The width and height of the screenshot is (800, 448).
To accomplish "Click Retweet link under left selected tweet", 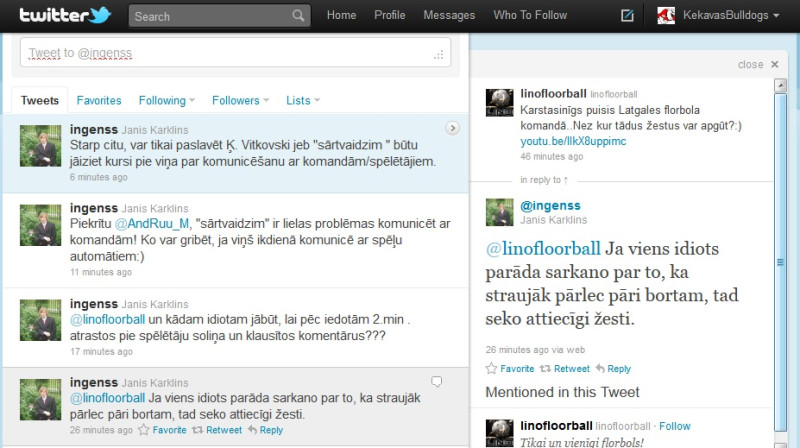I will coord(224,430).
